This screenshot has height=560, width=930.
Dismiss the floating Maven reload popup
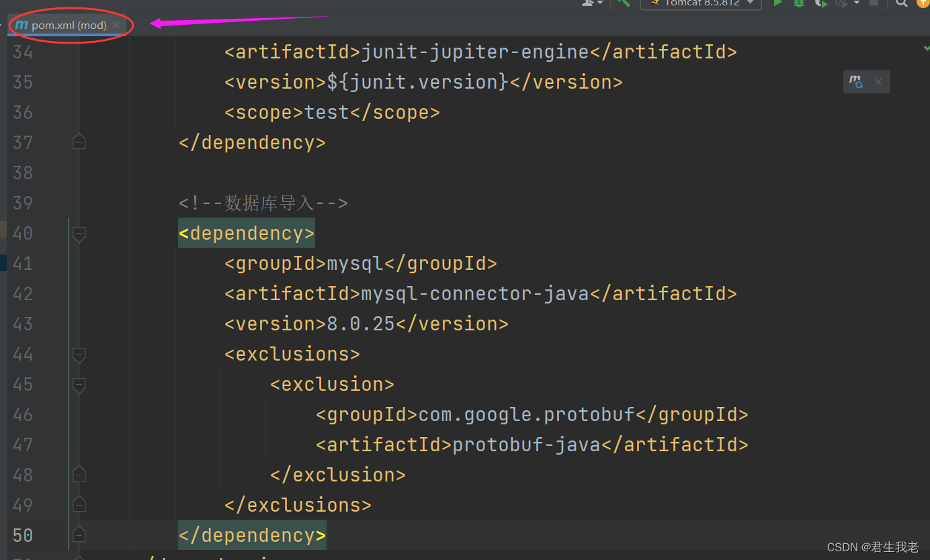[878, 83]
